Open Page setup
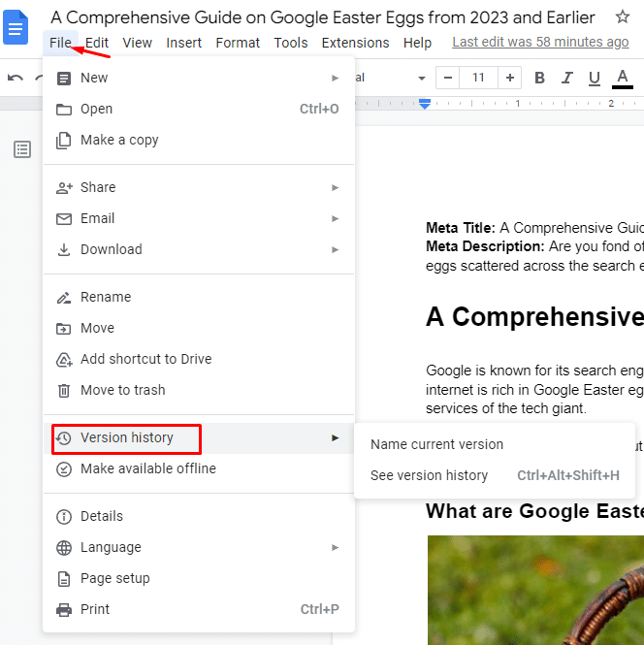Viewport: 644px width, 645px height. pos(199,578)
